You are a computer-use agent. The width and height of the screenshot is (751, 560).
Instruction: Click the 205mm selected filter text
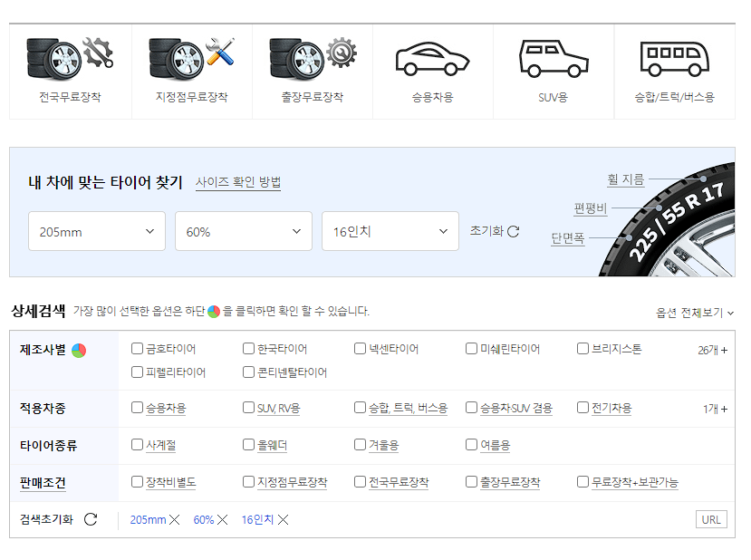point(148,520)
